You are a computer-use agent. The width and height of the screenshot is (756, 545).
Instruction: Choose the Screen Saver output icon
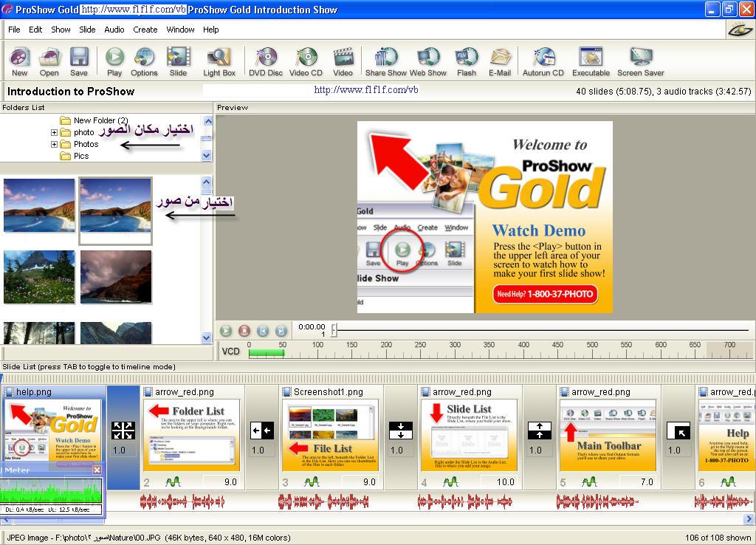[x=640, y=61]
